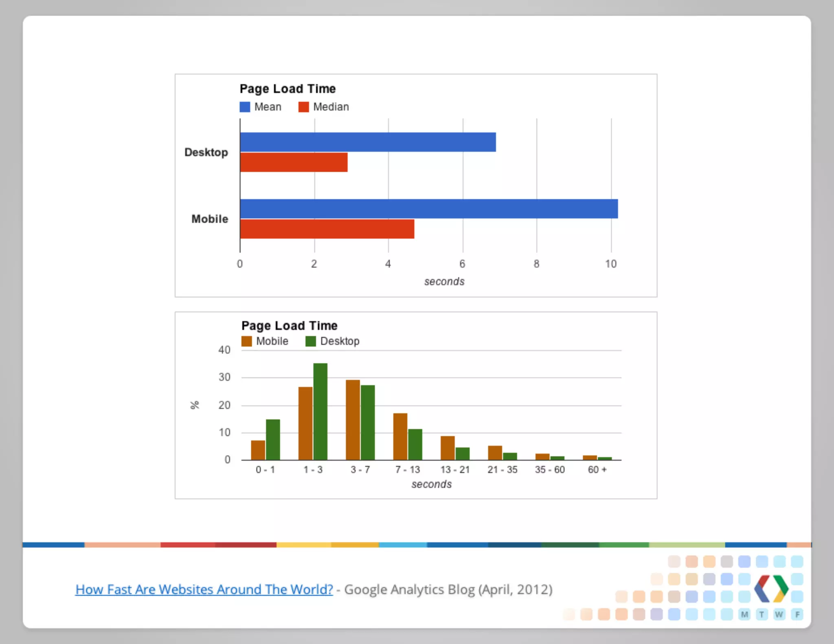834x644 pixels.
Task: Click the 'Mobile' row label in the top chart
Action: click(x=210, y=219)
